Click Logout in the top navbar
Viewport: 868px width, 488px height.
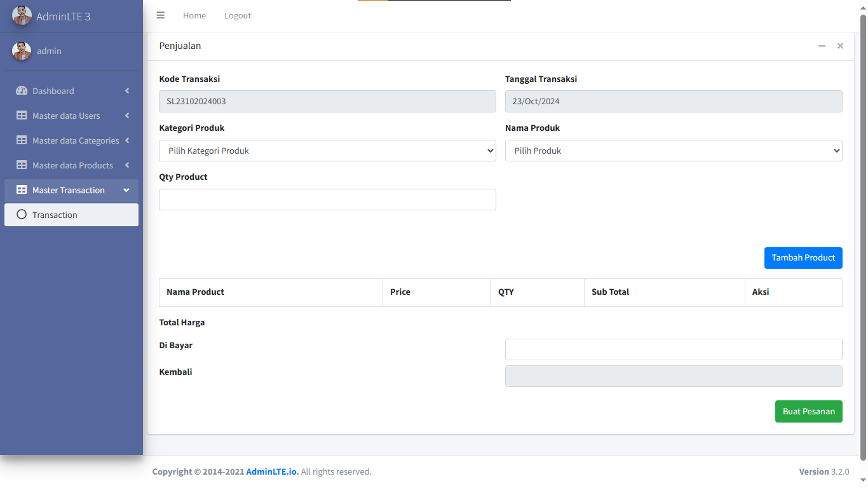(238, 15)
